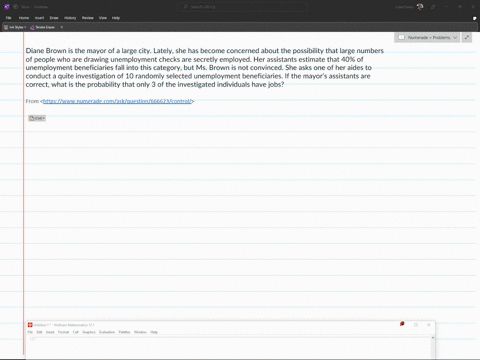Click the feed notes icon at ribbon right
Viewport: 480px width, 360px height.
[x=475, y=18]
